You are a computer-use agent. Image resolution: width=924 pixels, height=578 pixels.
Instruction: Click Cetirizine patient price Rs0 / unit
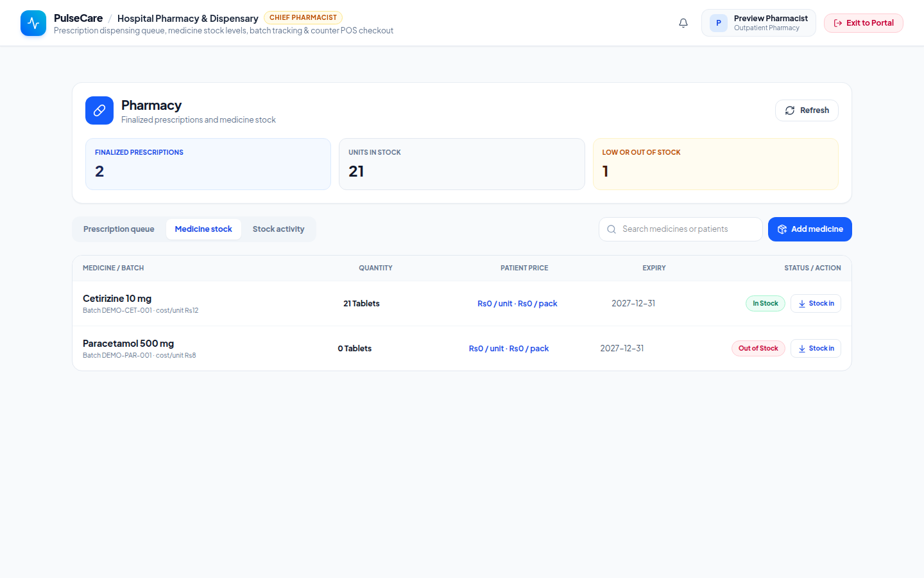click(495, 304)
